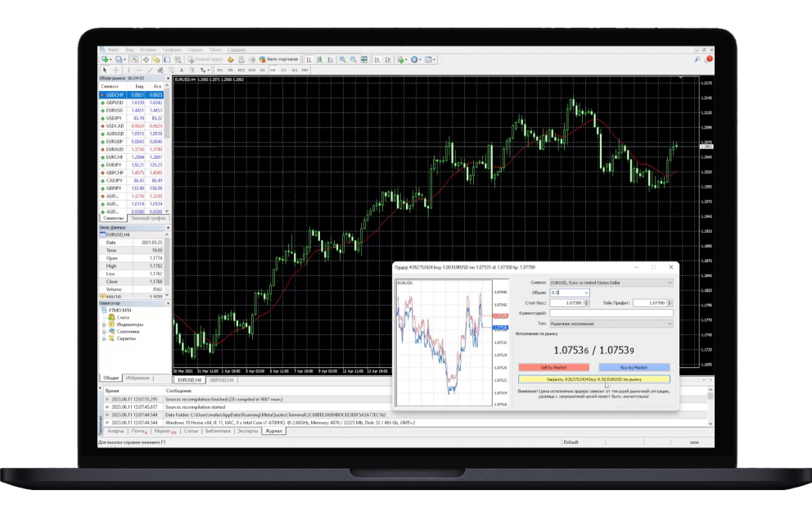Switch timeframe to M1
Viewport: 812px width, 517px height.
[x=220, y=70]
